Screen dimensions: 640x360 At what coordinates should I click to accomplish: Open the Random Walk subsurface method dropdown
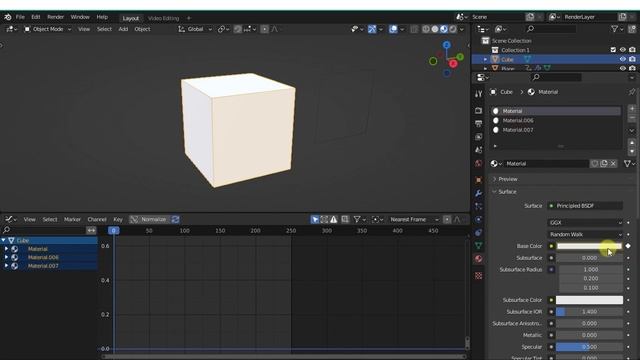click(585, 234)
